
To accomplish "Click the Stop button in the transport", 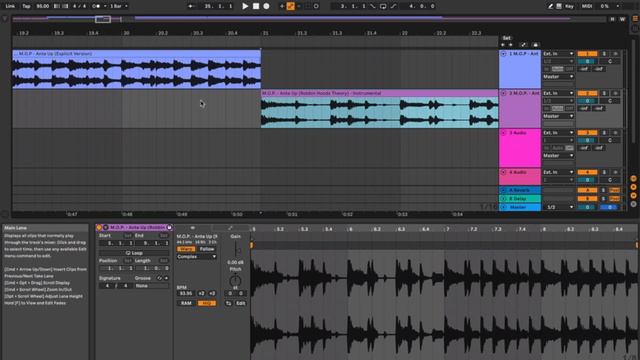I will pos(256,6).
